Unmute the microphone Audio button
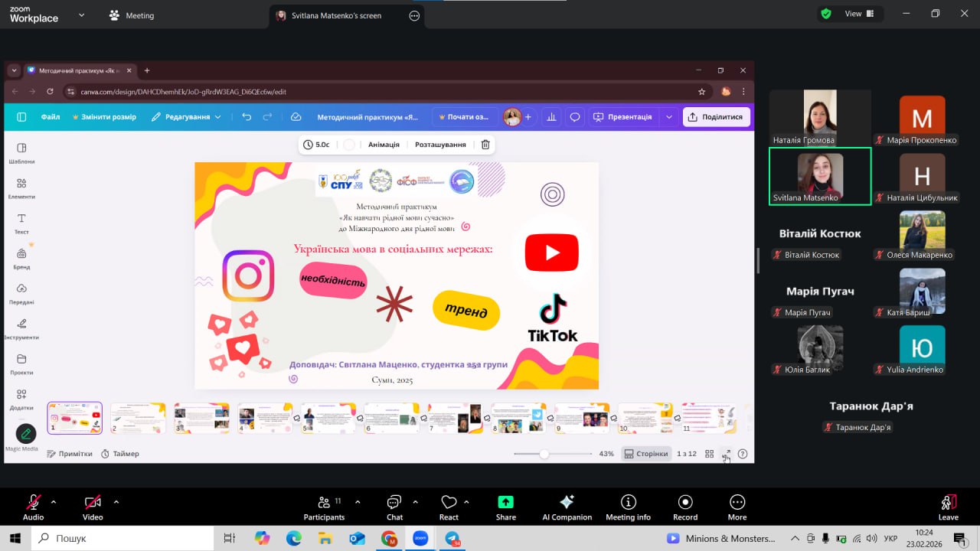This screenshot has height=551, width=980. pyautogui.click(x=33, y=507)
